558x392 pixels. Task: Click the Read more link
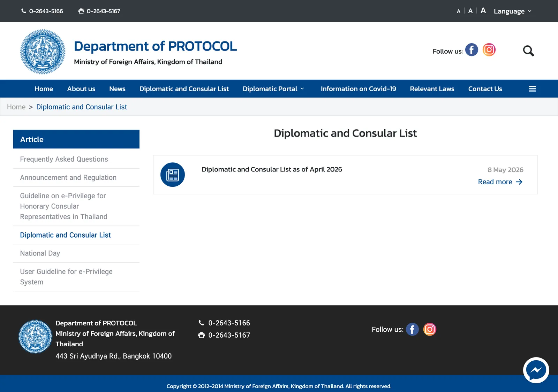(x=500, y=182)
